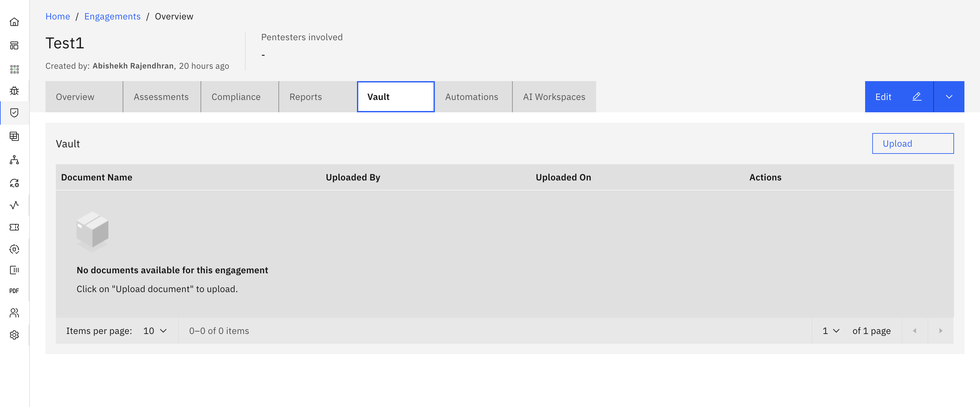Select the shield checkmark sidebar icon
The width and height of the screenshot is (980, 407).
coord(15,113)
